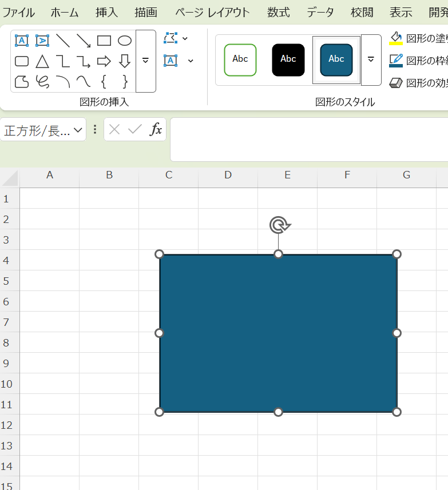Select the scribble freeform tool
Screen dimensions: 448x490
click(x=42, y=81)
